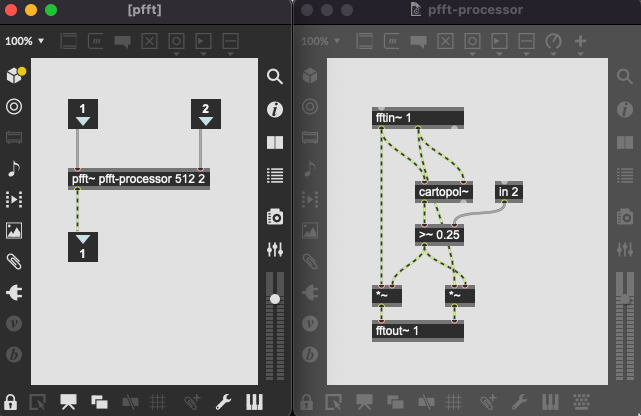Click the audio level slider knob in the pfft window
This screenshot has height=416, width=641.
pyautogui.click(x=274, y=299)
